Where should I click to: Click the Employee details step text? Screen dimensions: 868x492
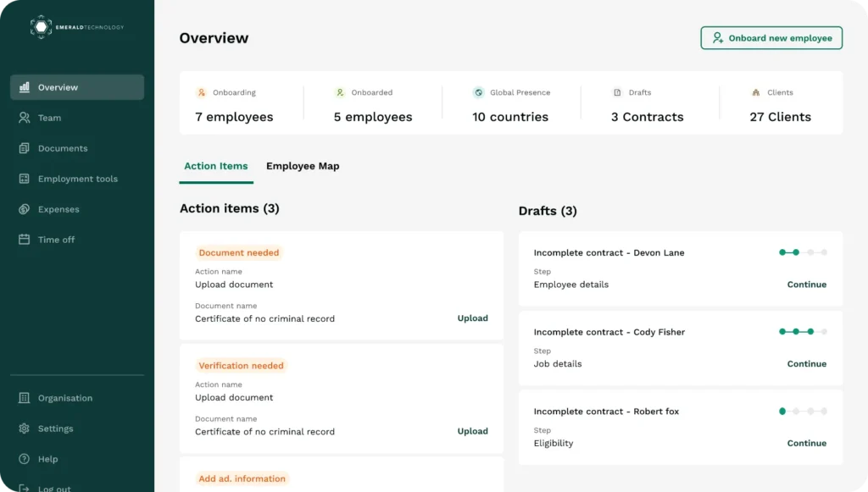tap(570, 285)
